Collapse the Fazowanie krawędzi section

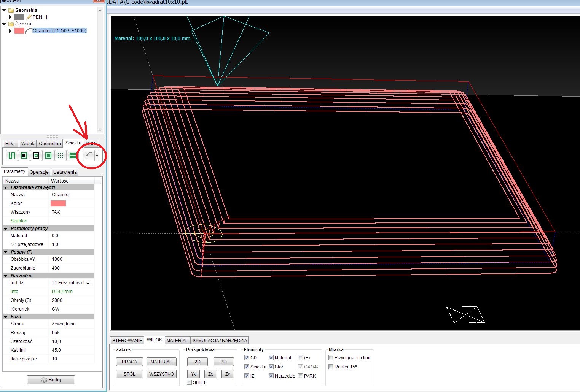click(6, 187)
